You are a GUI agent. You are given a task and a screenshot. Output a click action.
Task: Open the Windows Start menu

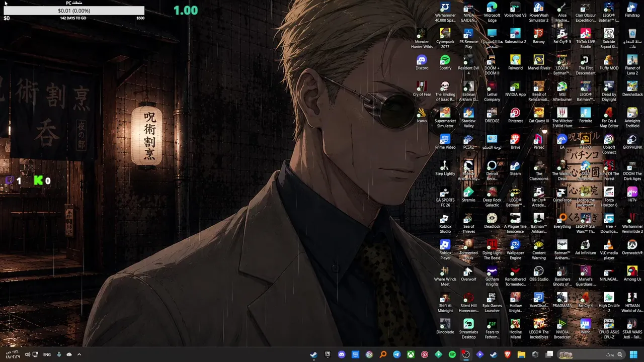click(x=633, y=354)
